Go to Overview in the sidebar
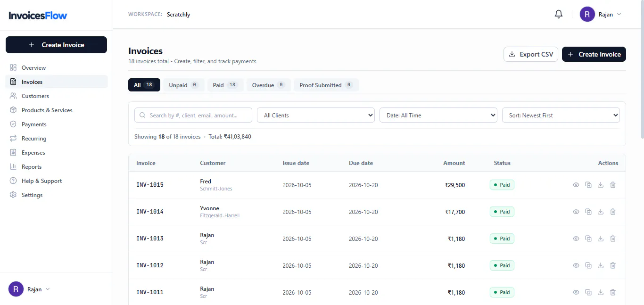Screen dimensions: 644x305 [56, 67]
